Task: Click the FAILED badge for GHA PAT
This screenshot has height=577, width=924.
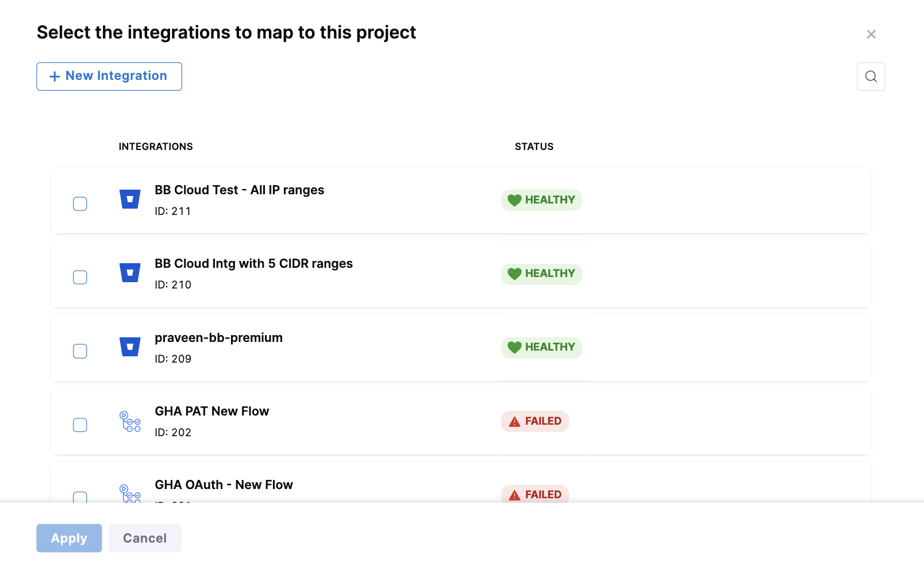Action: (534, 421)
